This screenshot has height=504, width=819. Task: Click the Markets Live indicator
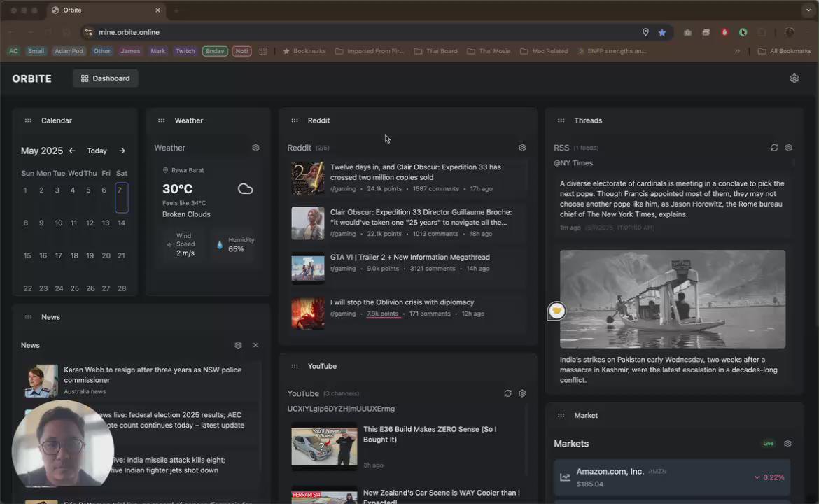click(768, 443)
